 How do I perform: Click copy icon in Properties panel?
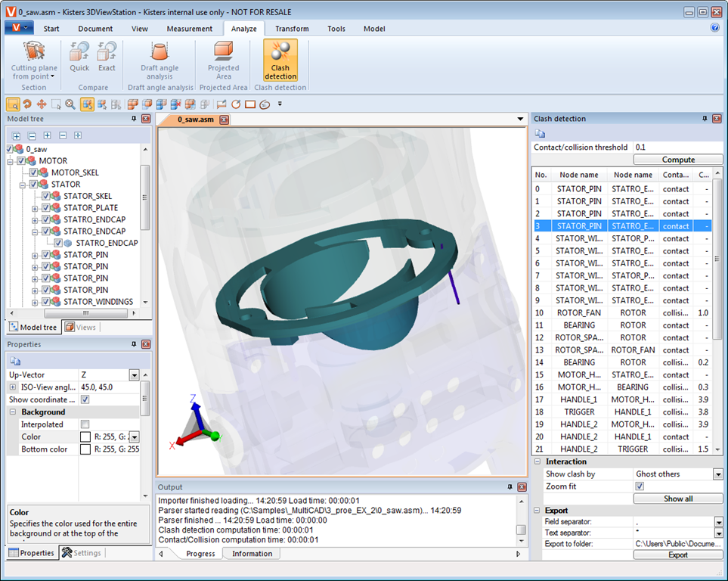click(x=15, y=361)
